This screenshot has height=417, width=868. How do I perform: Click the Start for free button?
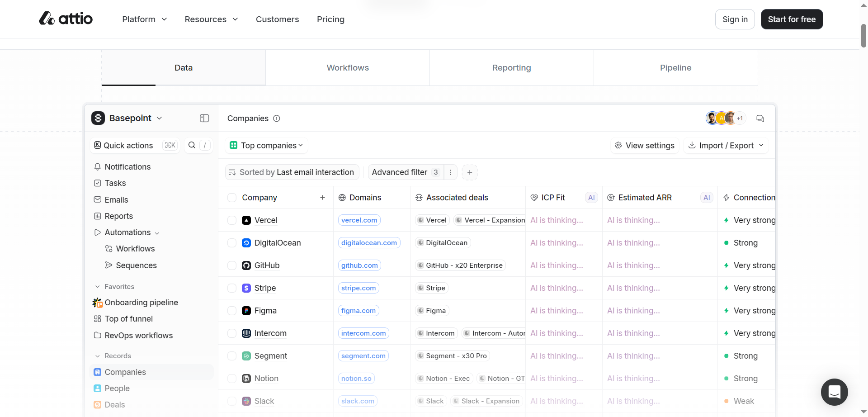pos(792,19)
